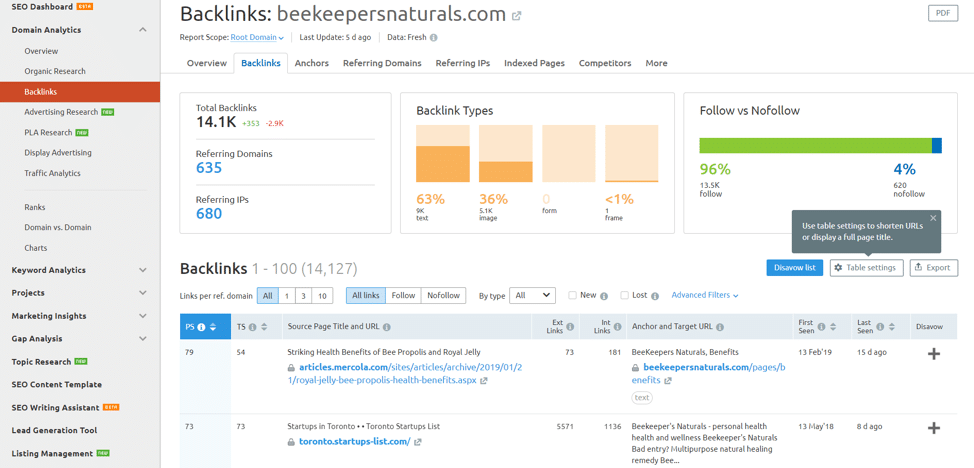Open Table settings gear button

tap(867, 268)
